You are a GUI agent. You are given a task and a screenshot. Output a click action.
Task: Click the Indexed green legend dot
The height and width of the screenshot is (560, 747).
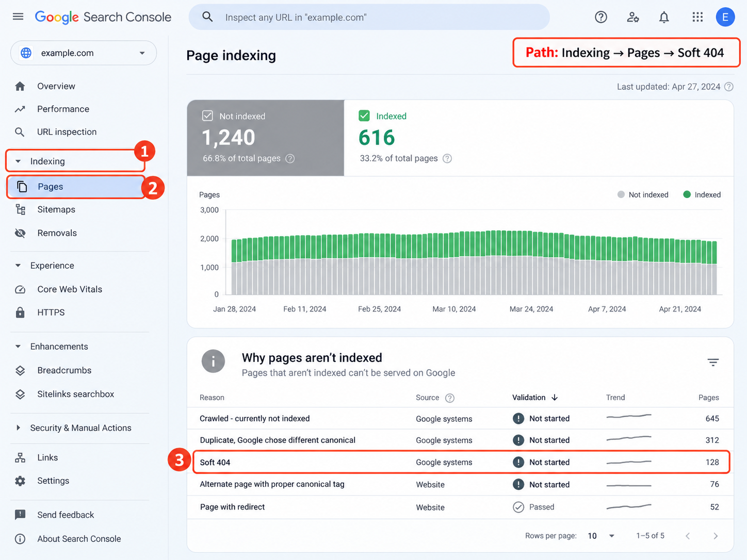point(687,194)
